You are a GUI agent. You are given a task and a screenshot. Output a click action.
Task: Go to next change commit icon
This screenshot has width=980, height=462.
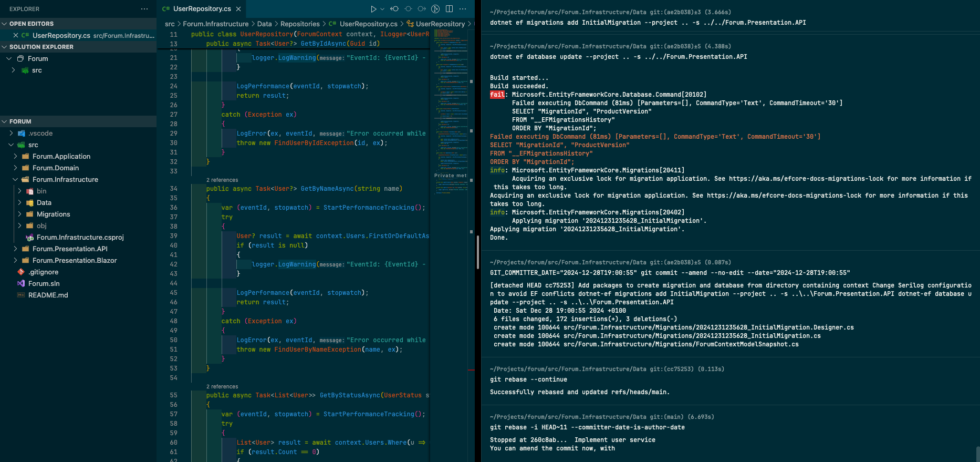(x=422, y=9)
